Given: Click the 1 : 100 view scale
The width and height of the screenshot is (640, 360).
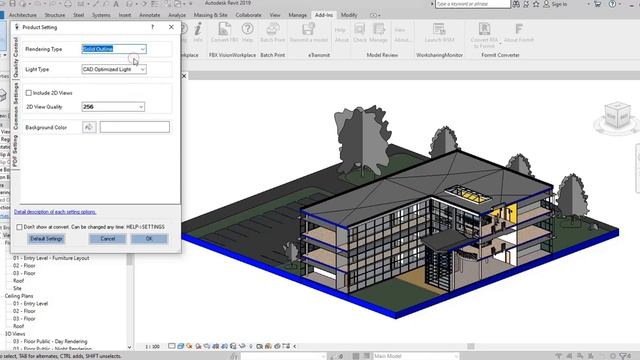Looking at the screenshot, I should pyautogui.click(x=152, y=347).
